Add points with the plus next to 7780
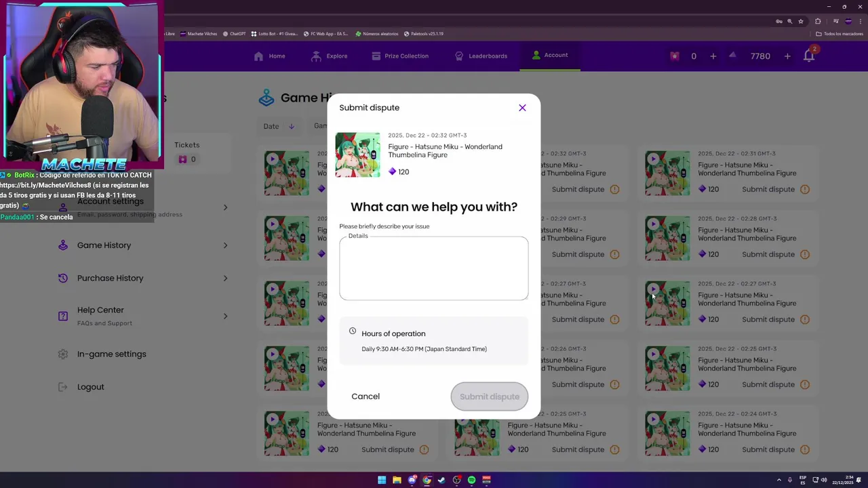This screenshot has width=868, height=488. point(787,56)
